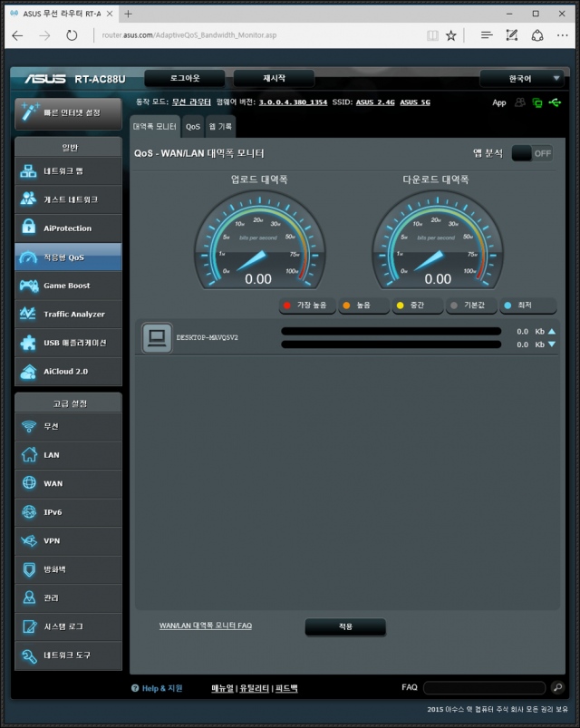
Task: Open the 네트워크 맵 sidebar icon
Action: tap(28, 170)
